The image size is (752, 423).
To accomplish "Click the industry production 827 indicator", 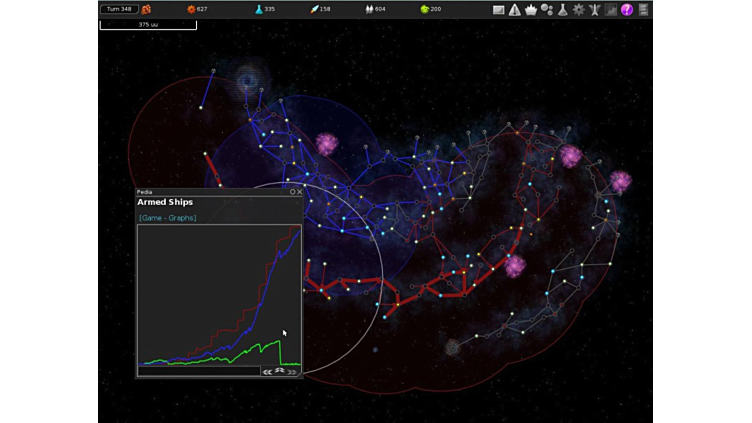I will (x=197, y=9).
